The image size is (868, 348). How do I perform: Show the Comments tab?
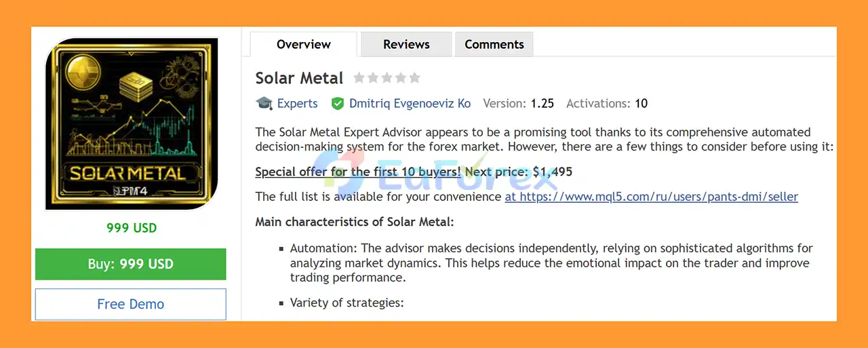pyautogui.click(x=494, y=45)
